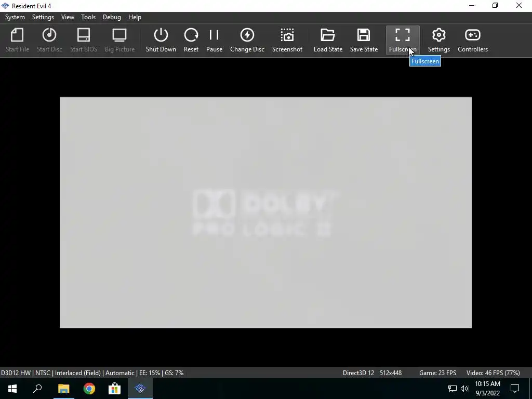532x399 pixels.
Task: Open the Tools menu
Action: pos(88,17)
